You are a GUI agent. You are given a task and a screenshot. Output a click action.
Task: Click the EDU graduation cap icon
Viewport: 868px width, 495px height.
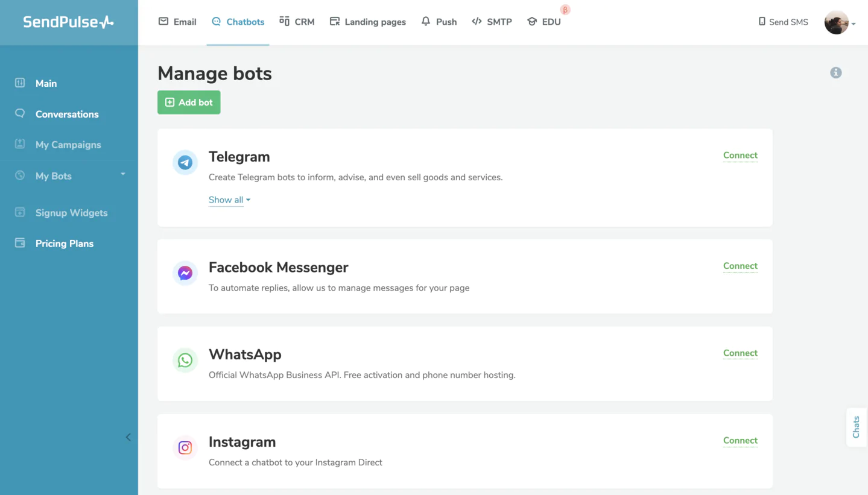532,21
